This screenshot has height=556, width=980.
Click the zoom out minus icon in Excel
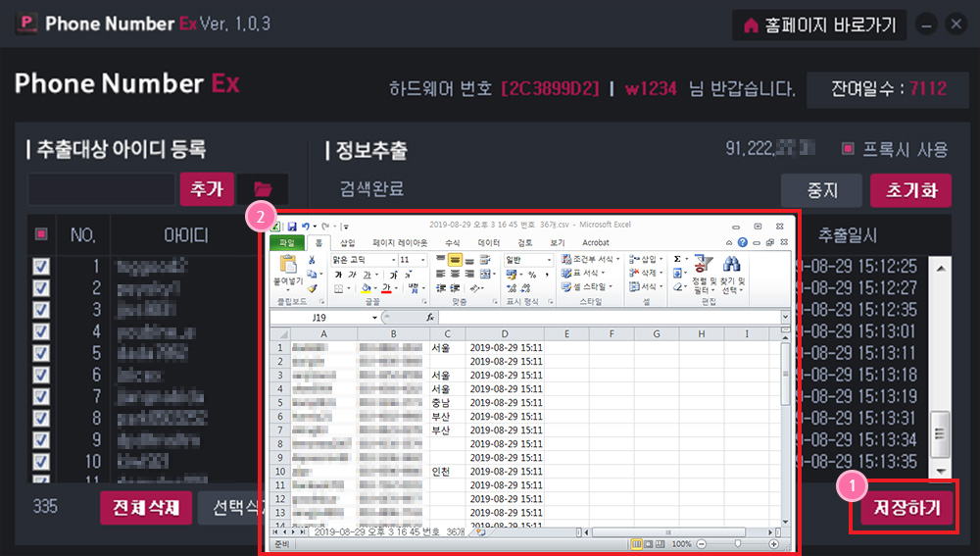(x=702, y=544)
